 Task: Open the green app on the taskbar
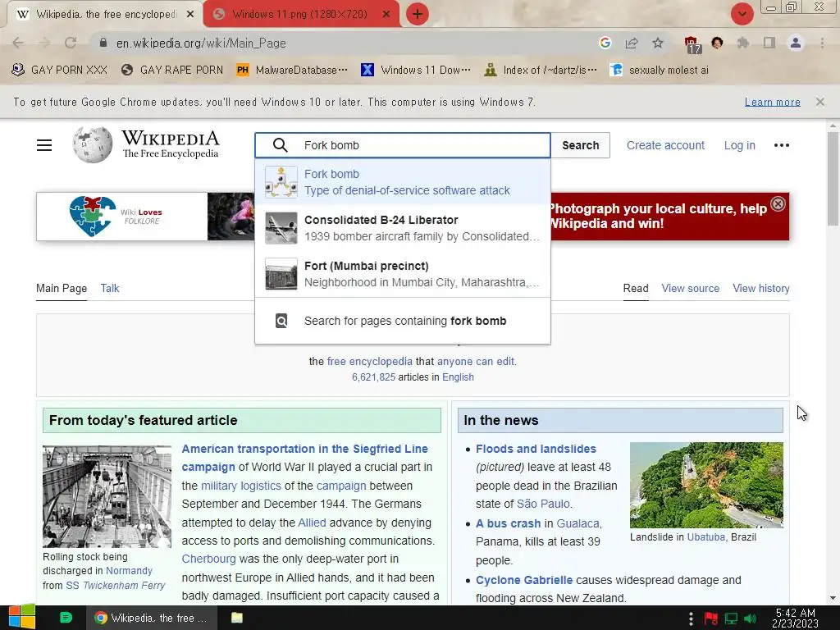66,618
